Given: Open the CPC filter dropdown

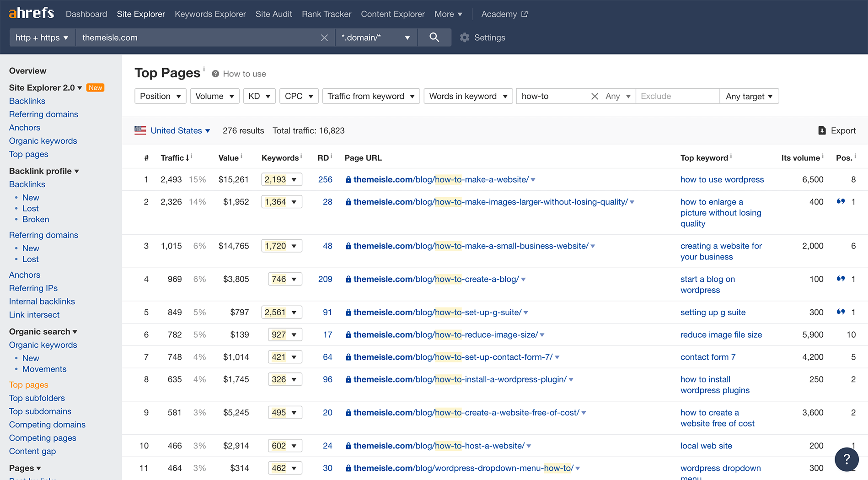Looking at the screenshot, I should (x=299, y=96).
